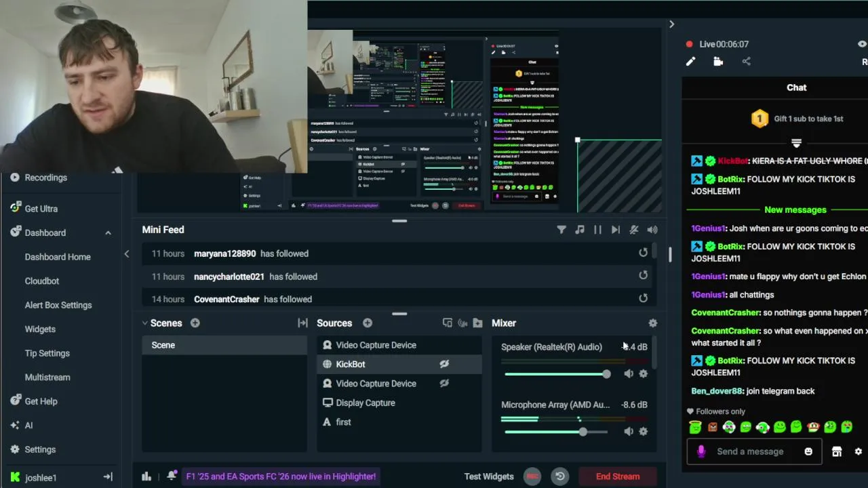
Task: Open the chat shop storefront icon
Action: (x=837, y=451)
